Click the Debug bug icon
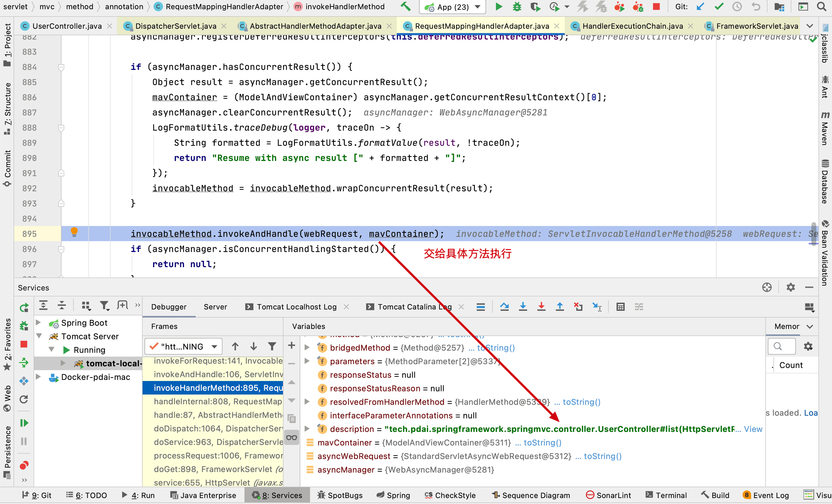The image size is (832, 504). pos(517,7)
